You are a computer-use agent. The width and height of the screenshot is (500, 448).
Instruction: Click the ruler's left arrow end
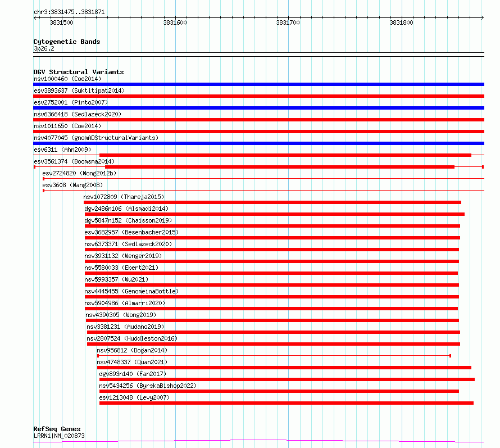(x=35, y=18)
